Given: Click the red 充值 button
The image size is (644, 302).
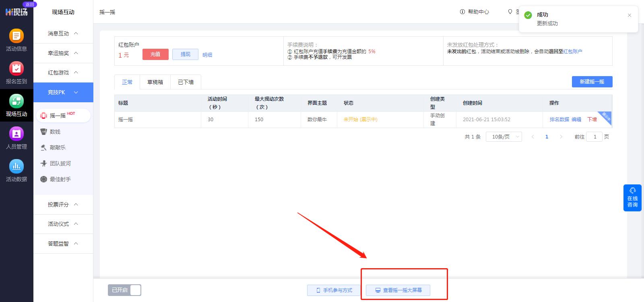Looking at the screenshot, I should point(155,54).
